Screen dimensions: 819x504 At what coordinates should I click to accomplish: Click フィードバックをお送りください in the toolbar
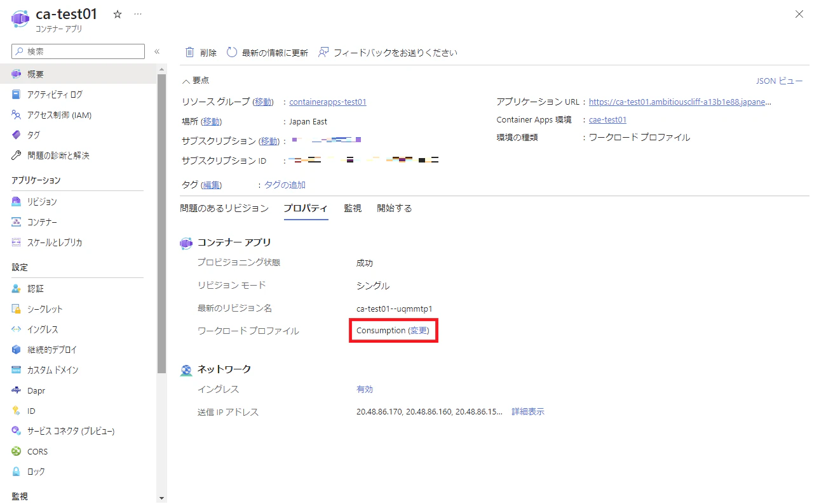click(x=388, y=53)
